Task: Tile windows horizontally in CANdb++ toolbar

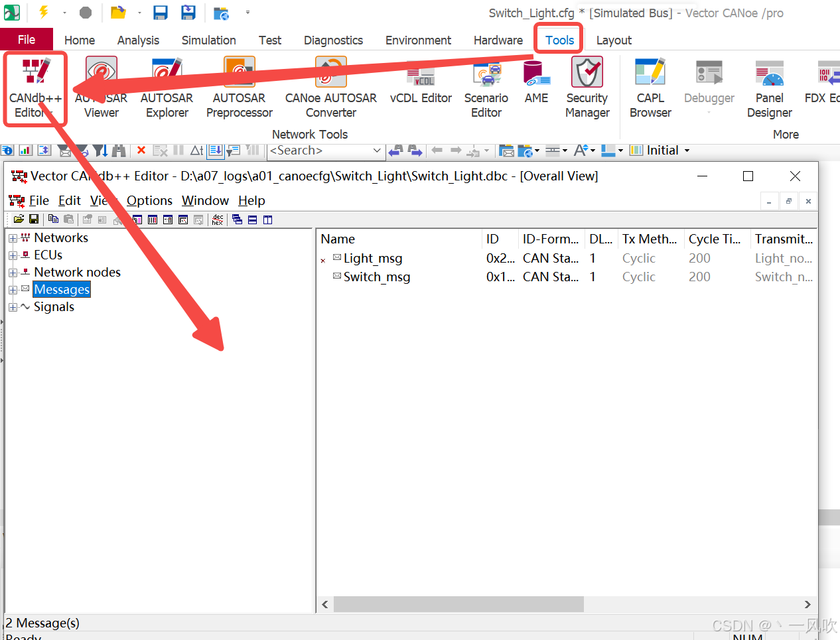Action: (252, 220)
